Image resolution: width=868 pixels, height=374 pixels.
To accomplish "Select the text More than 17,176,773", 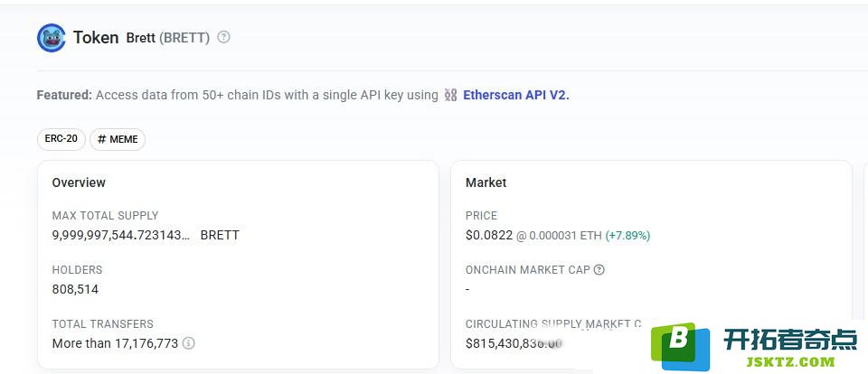I will click(x=115, y=343).
